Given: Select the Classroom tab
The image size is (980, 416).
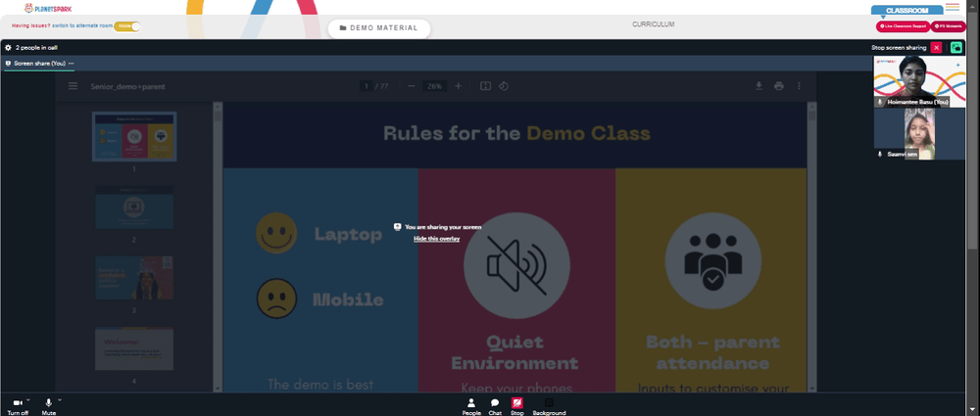Looking at the screenshot, I should [906, 11].
